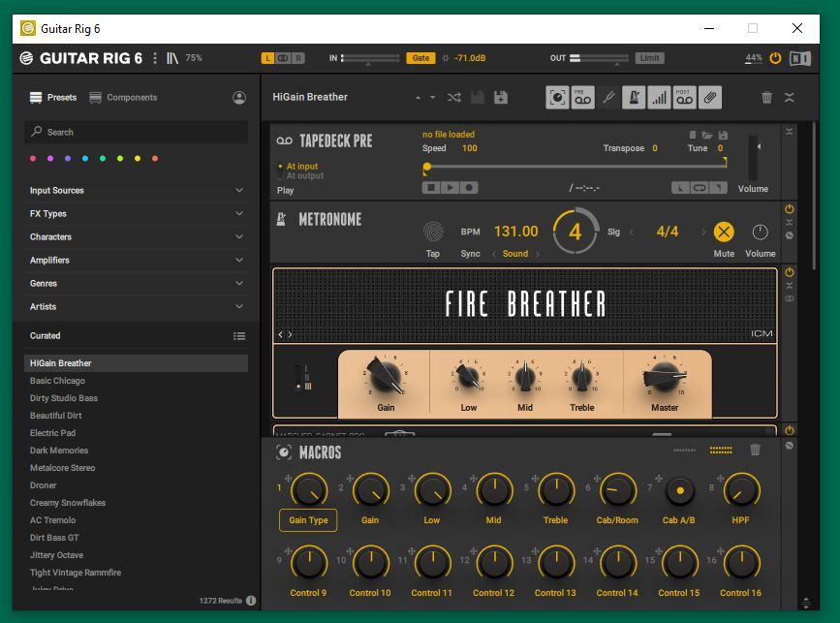Click the Tapedeck stop button
Screen dimensions: 840x623
tap(431, 188)
